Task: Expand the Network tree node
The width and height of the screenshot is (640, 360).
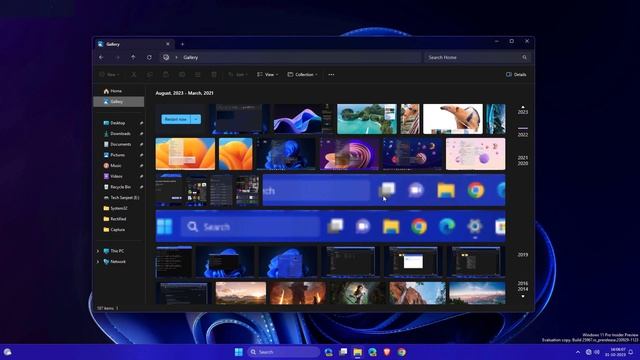Action: [x=98, y=262]
